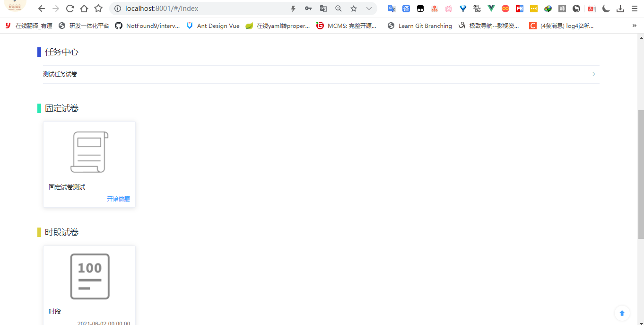Open the log4j2 CSDN bookmark
644x325 pixels.
pyautogui.click(x=561, y=26)
